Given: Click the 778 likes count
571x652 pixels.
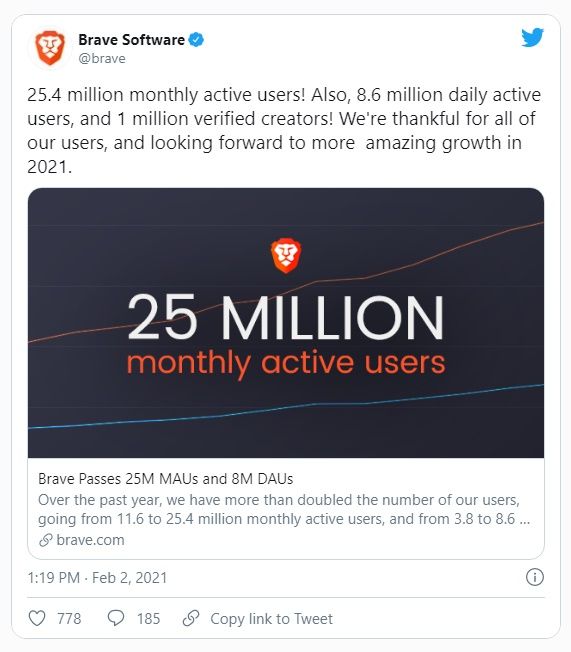Looking at the screenshot, I should click(69, 619).
